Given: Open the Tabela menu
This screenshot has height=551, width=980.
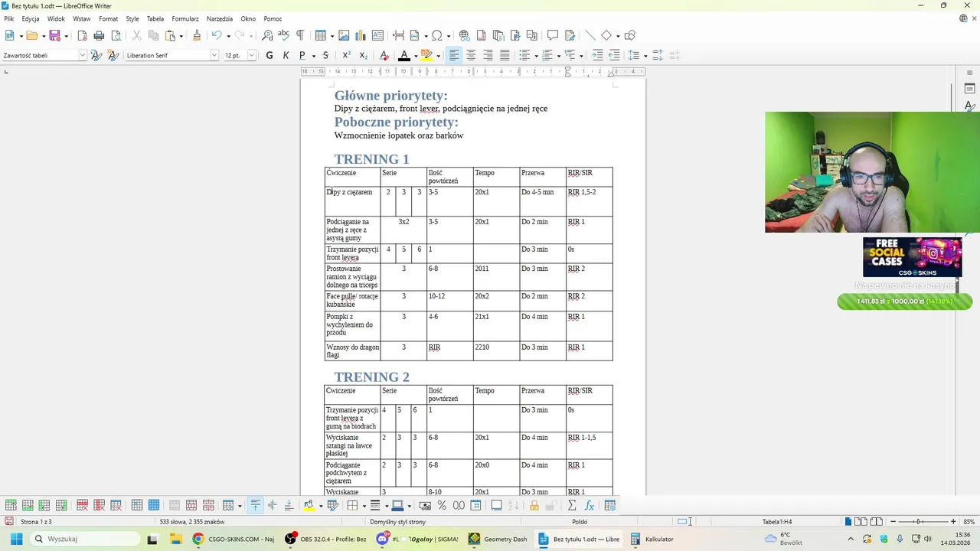Looking at the screenshot, I should [155, 18].
